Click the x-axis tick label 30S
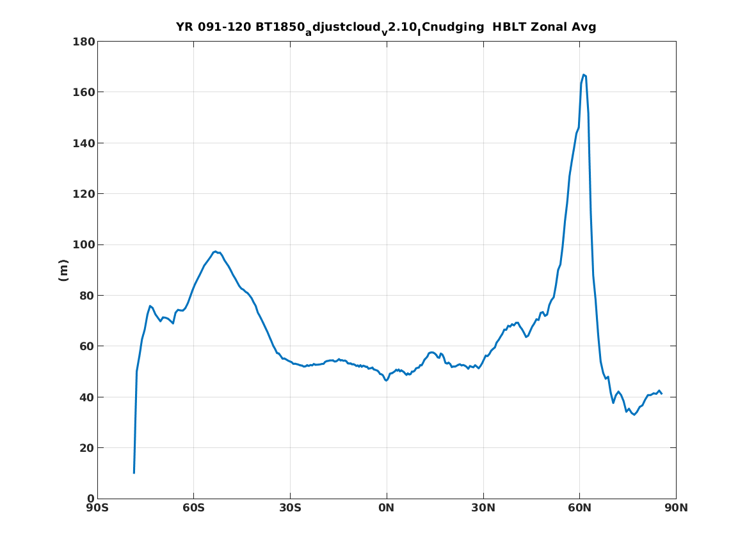 pos(290,508)
